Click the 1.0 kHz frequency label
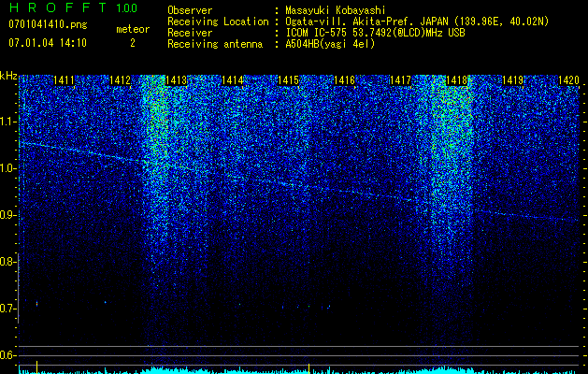Image resolution: width=588 pixels, height=374 pixels. click(x=7, y=168)
